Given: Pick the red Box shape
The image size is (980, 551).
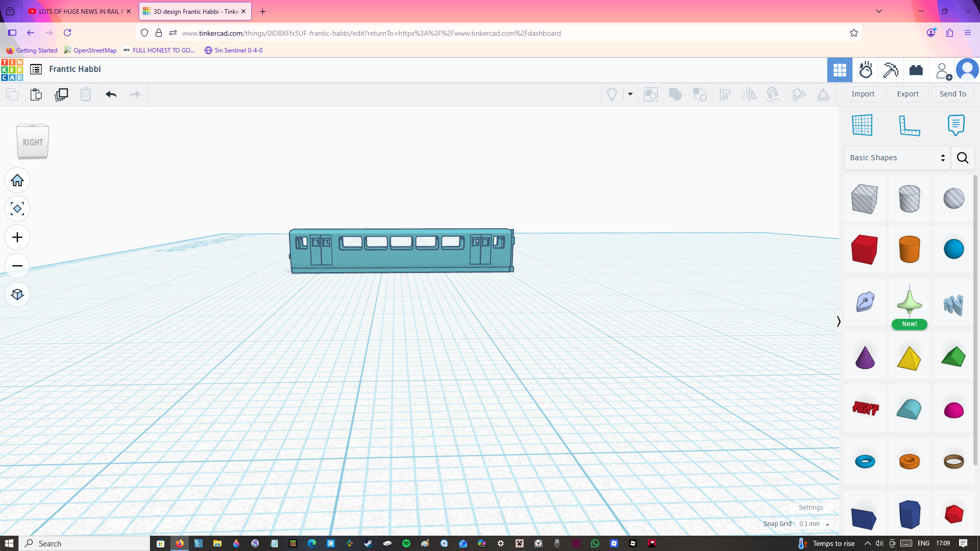Looking at the screenshot, I should [x=864, y=249].
